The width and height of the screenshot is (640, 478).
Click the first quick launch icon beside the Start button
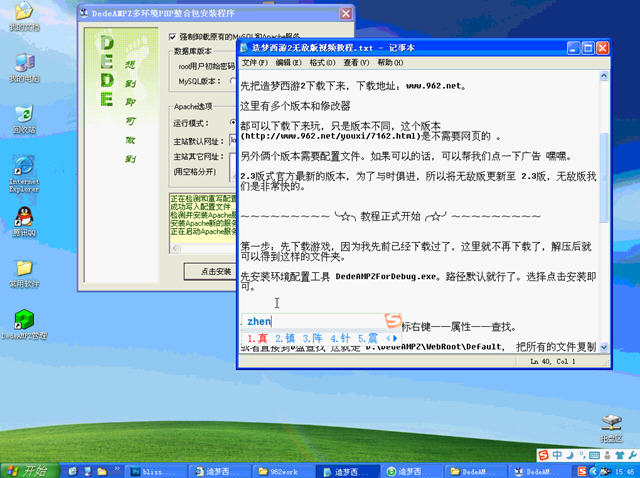73,471
